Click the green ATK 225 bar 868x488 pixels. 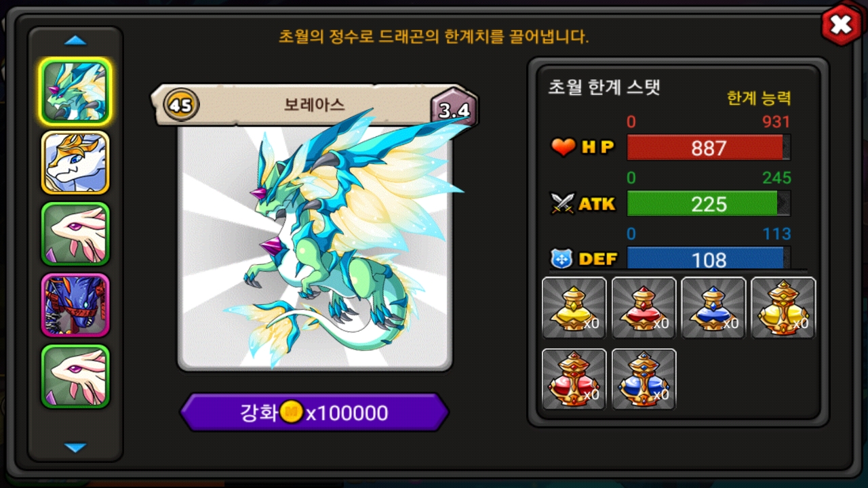coord(709,203)
